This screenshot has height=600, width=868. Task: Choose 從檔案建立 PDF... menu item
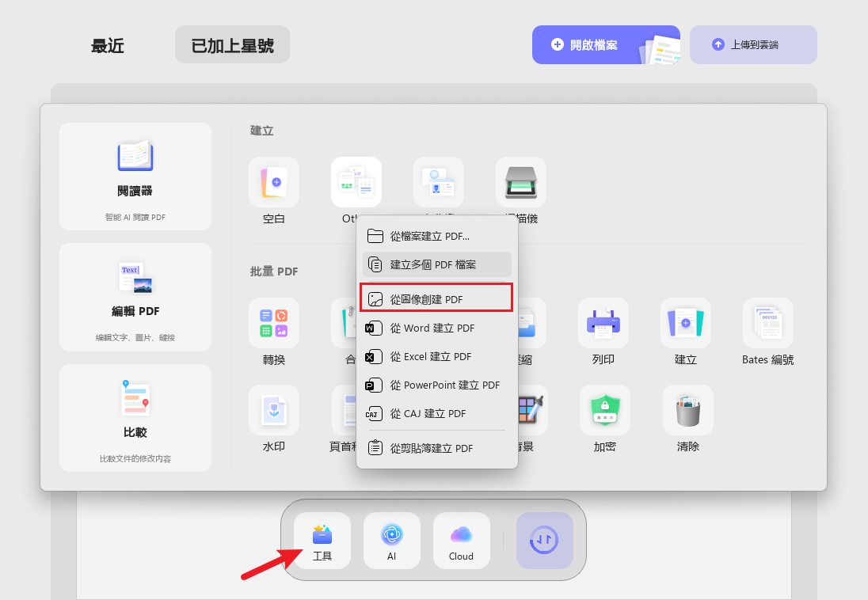tap(437, 237)
